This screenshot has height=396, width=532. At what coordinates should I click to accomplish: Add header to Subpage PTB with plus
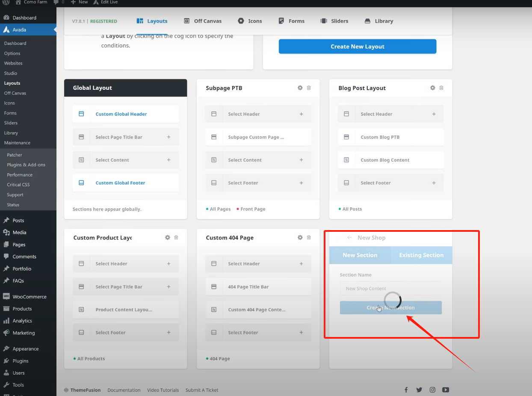(x=301, y=114)
